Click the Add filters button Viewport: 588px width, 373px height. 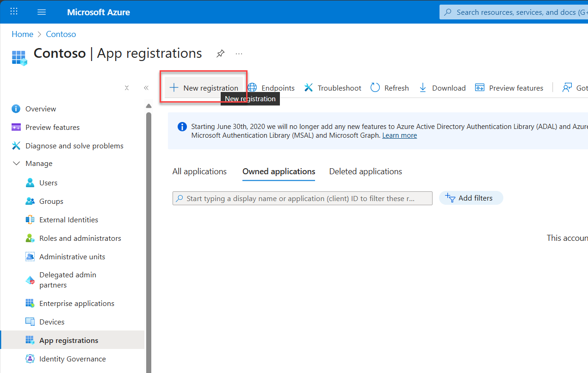coord(471,198)
